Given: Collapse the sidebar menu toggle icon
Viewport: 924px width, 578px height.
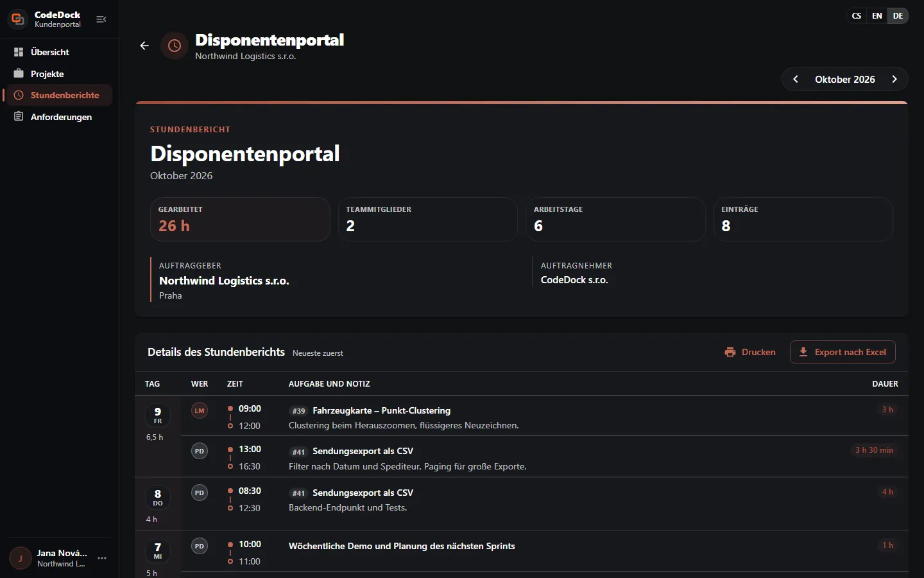Looking at the screenshot, I should point(101,19).
